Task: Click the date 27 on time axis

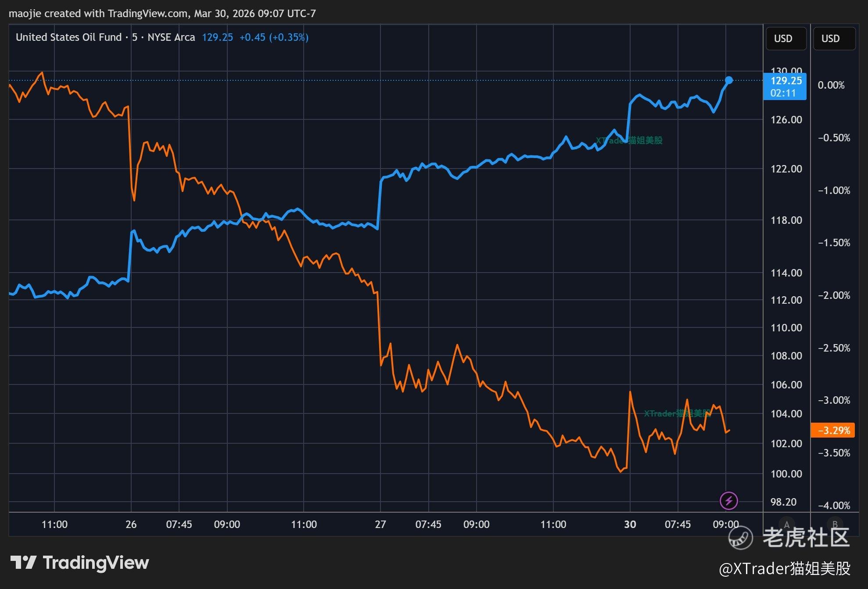Action: pos(380,524)
